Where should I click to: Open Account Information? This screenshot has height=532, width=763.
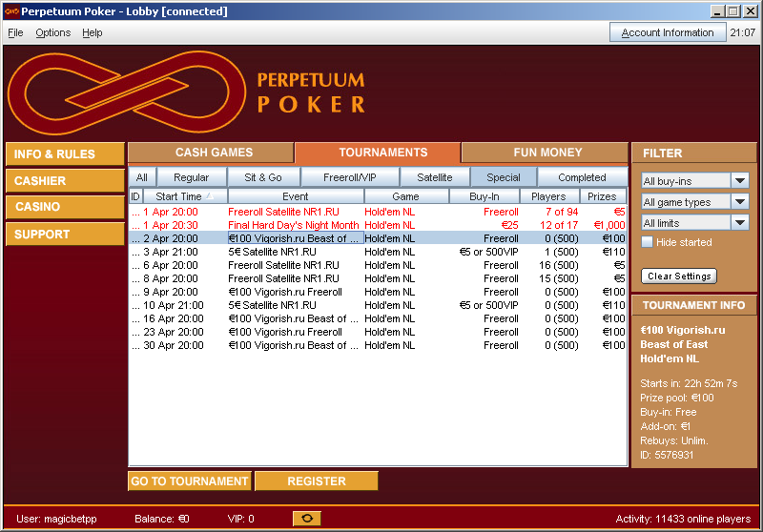coord(668,32)
